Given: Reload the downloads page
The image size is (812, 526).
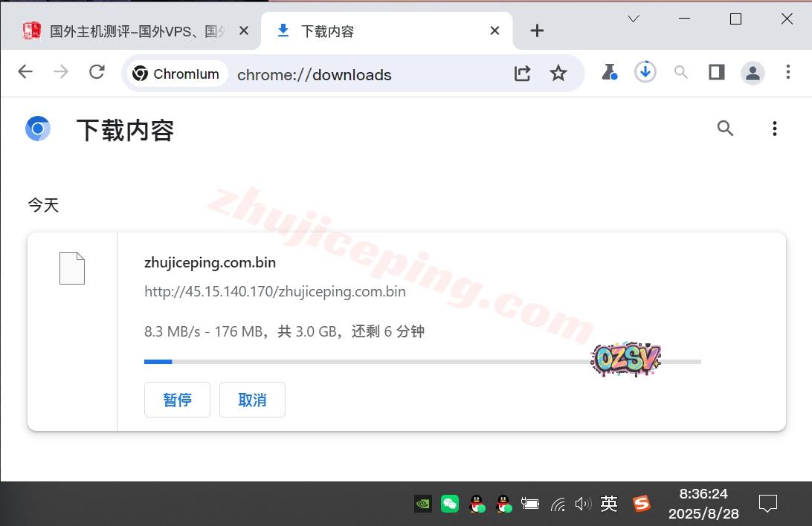Looking at the screenshot, I should click(97, 72).
